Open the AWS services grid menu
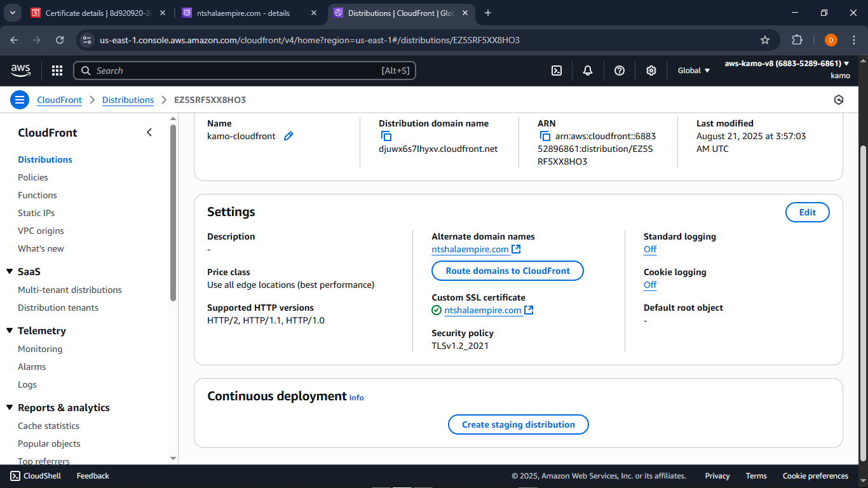Viewport: 868px width, 488px height. (57, 71)
